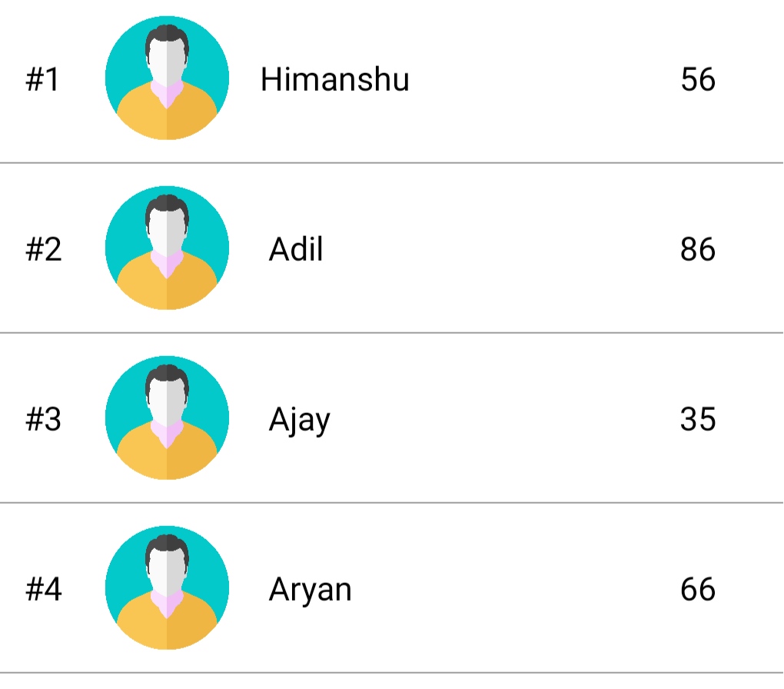Select the #2 rank label
The image size is (784, 689).
click(x=44, y=249)
